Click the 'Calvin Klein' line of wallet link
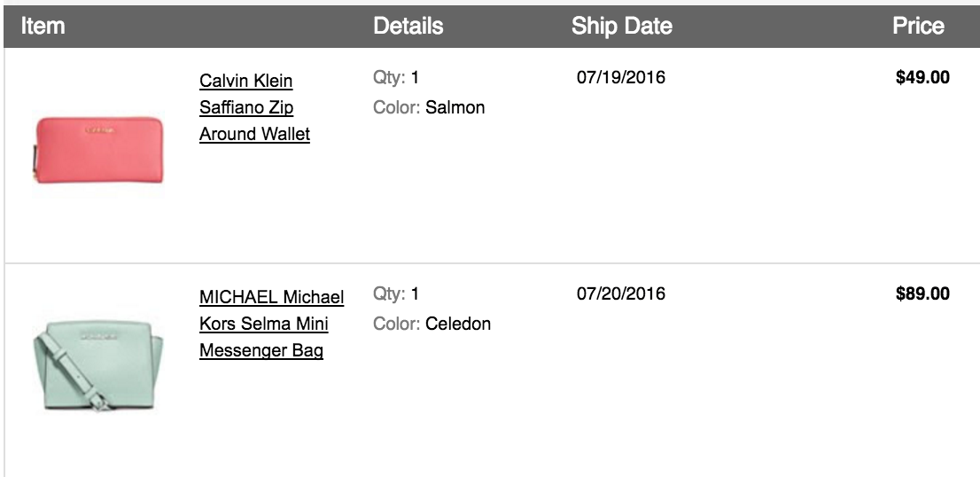Image resolution: width=980 pixels, height=477 pixels. pos(245,82)
